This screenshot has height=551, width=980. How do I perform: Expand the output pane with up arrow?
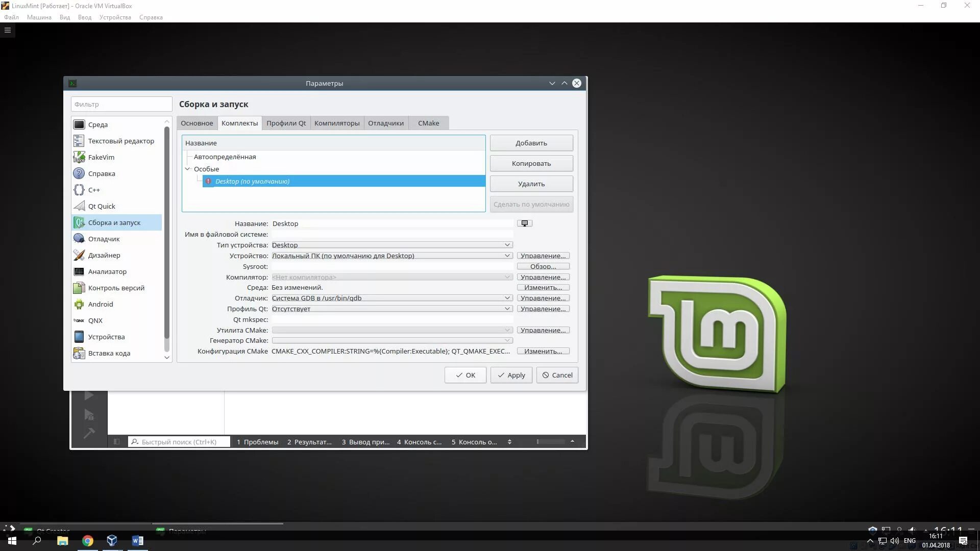pyautogui.click(x=572, y=441)
